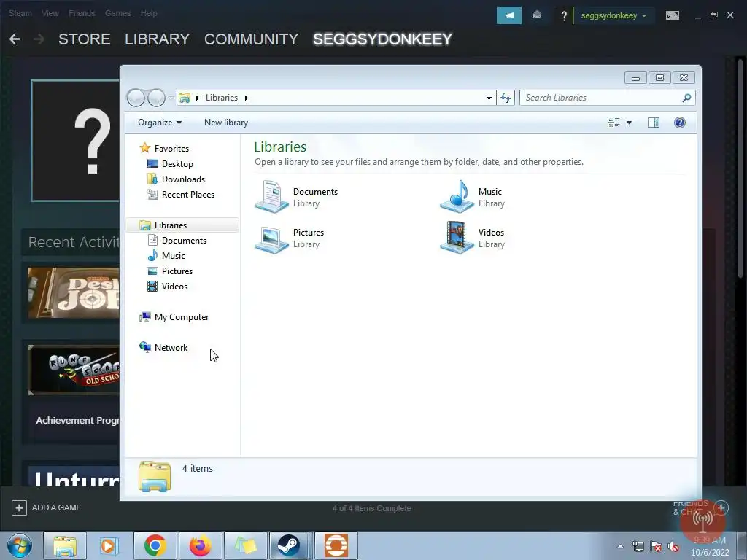Click the profile avatar question mark image

[75, 141]
